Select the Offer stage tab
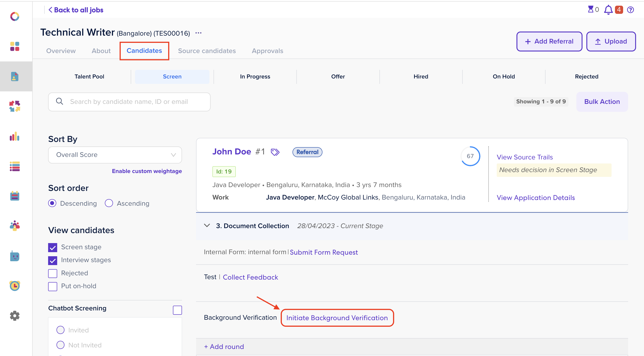The image size is (644, 356). (338, 77)
